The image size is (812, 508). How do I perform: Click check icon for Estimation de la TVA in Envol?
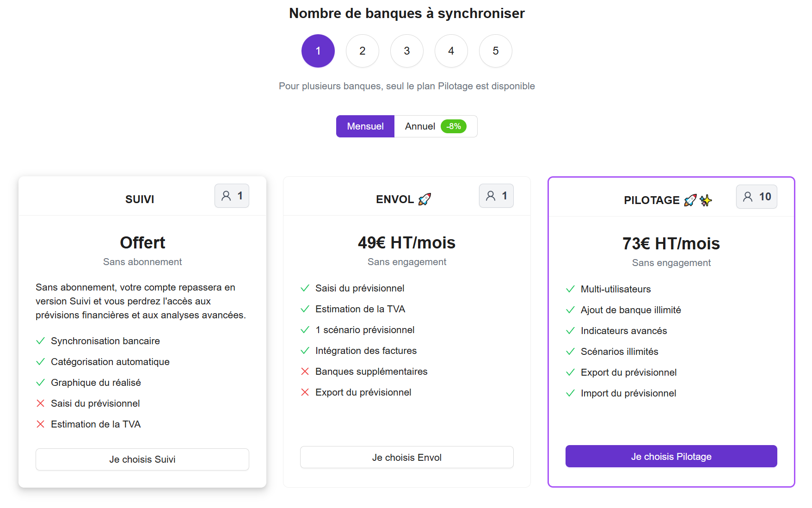[x=305, y=309]
